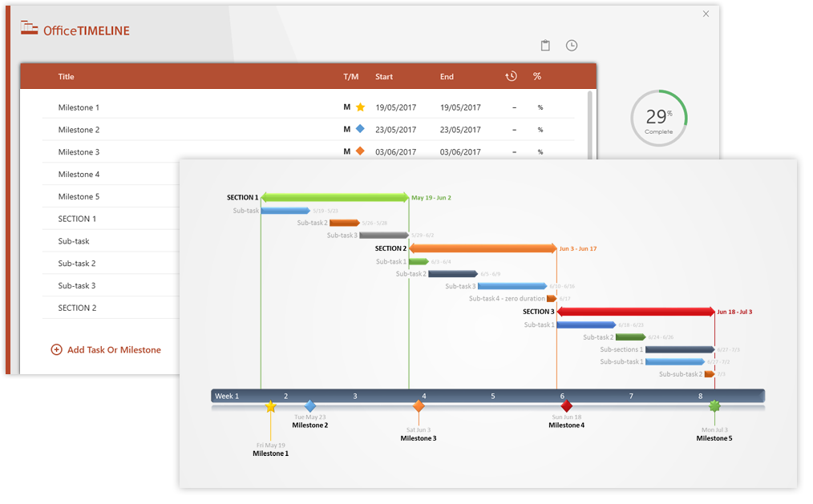Image resolution: width=813 pixels, height=504 pixels.
Task: Click the blue diamond icon beside Milestone 2
Action: click(x=358, y=129)
